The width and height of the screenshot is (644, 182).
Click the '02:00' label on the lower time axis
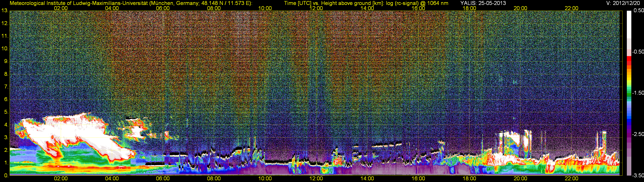61,179
